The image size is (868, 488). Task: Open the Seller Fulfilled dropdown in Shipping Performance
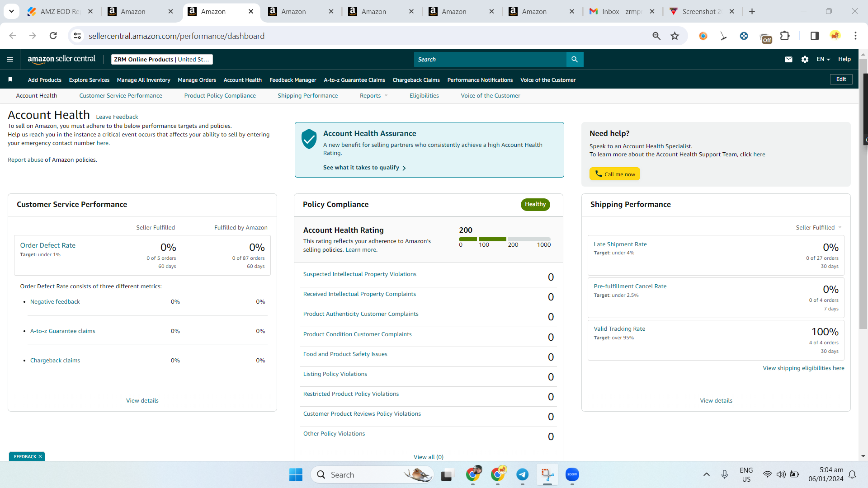click(x=819, y=228)
